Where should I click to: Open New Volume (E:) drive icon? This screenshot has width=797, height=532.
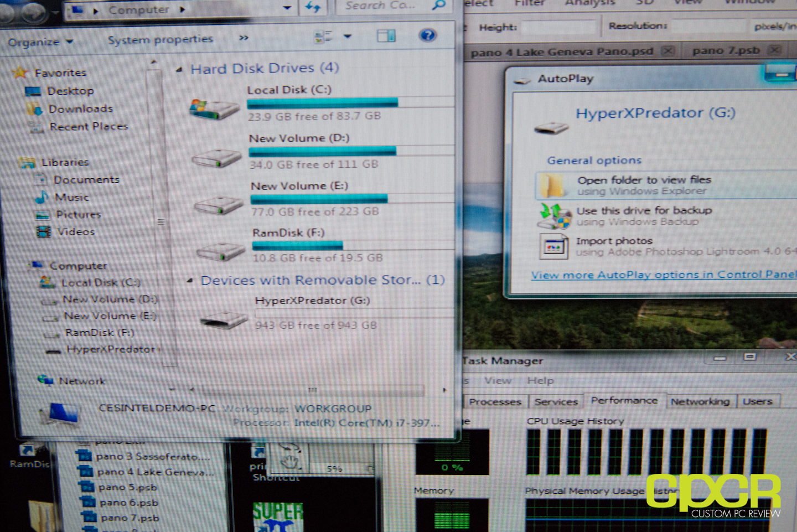point(219,206)
